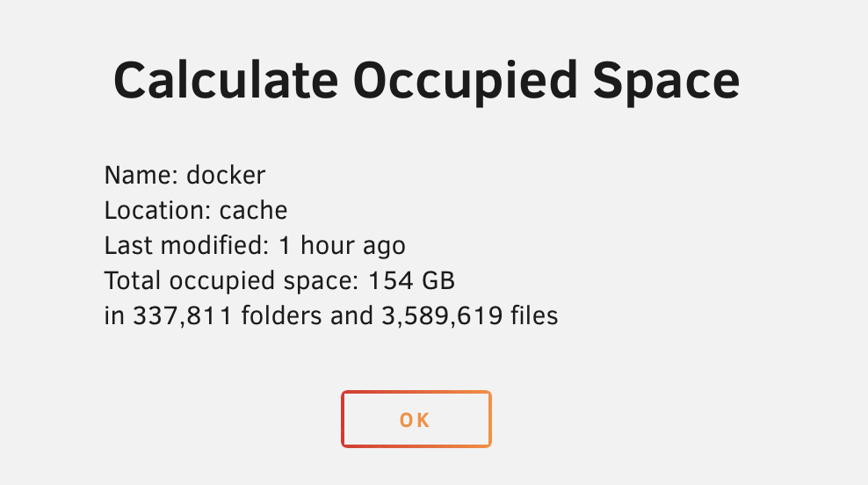
Task: Click the GB unit text
Action: 438,280
